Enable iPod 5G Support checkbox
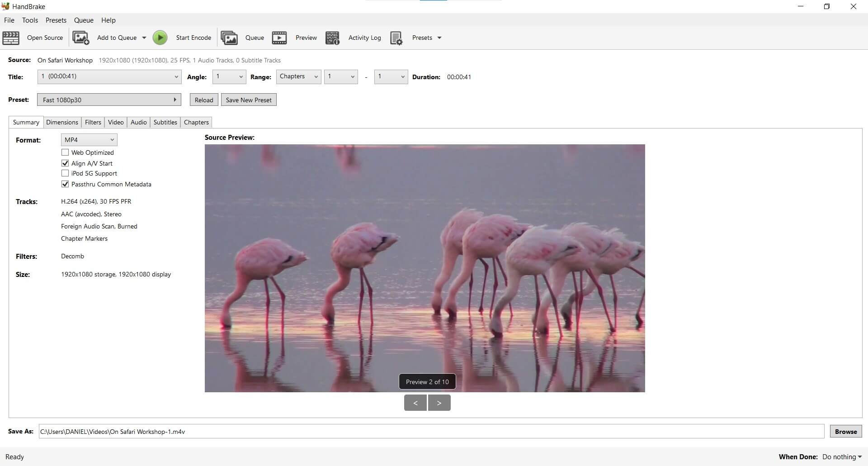The width and height of the screenshot is (868, 466). tap(65, 173)
